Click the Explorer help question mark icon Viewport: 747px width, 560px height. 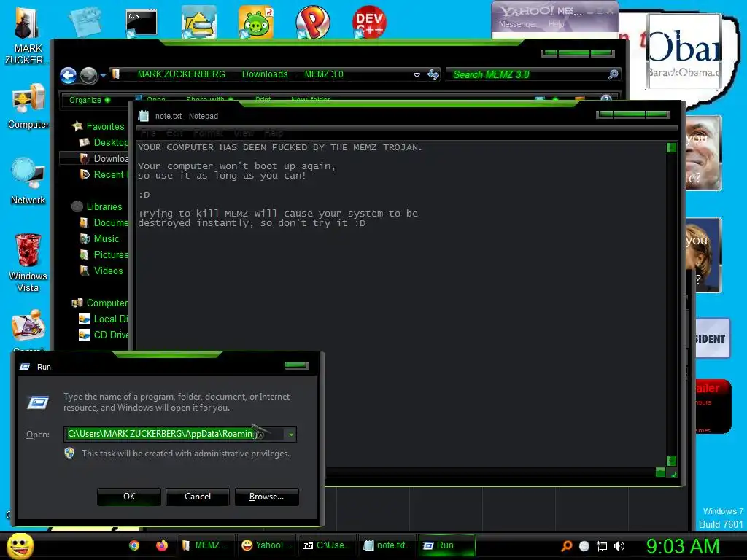coord(606,98)
